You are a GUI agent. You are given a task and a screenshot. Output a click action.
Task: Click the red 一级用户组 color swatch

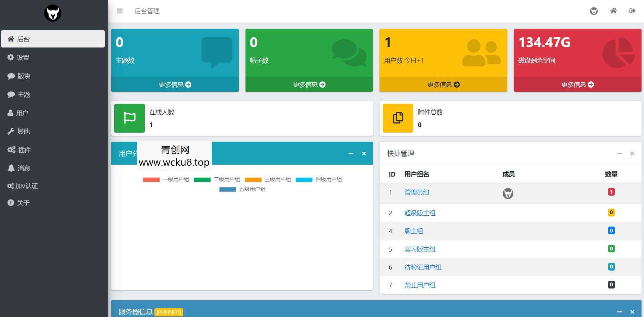[151, 179]
